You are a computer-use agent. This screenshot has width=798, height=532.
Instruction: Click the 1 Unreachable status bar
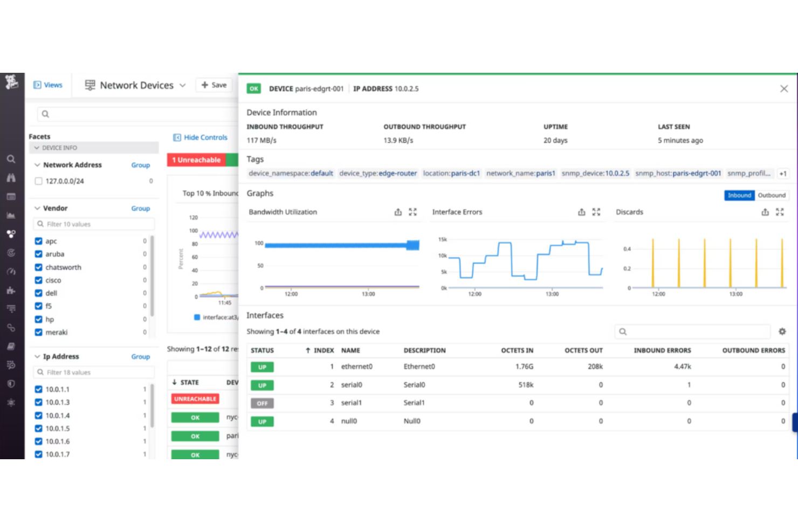point(197,160)
